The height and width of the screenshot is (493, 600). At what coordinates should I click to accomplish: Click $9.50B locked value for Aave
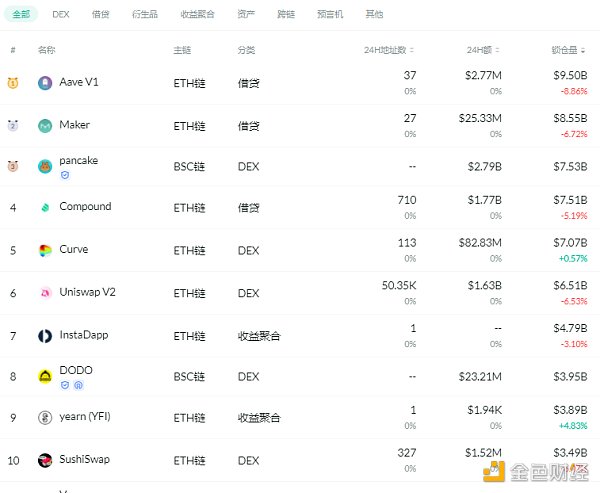(570, 75)
